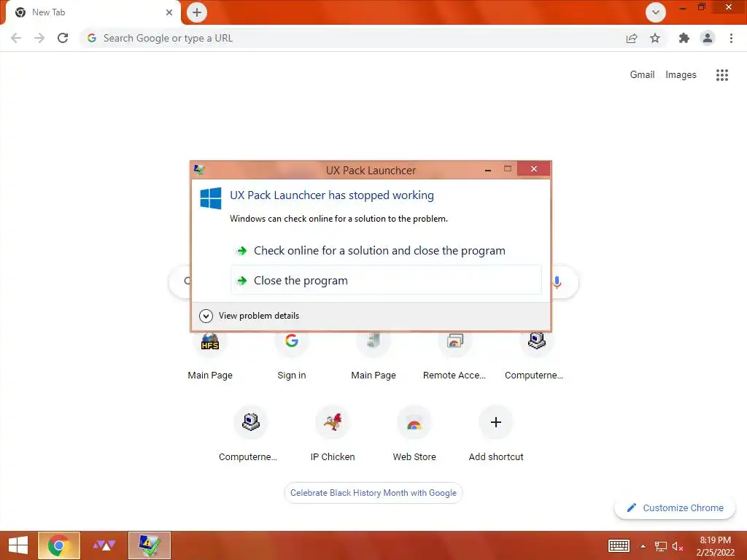Open the Web Store shortcut

click(414, 433)
